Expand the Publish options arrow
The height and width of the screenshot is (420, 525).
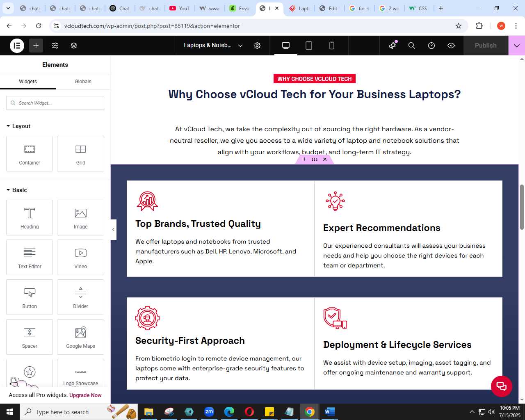click(x=517, y=46)
